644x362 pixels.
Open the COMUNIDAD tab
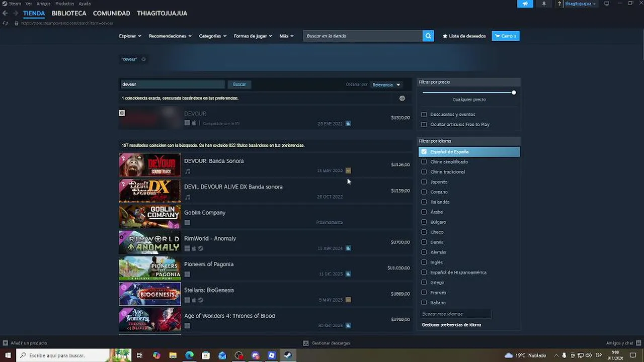click(x=112, y=13)
